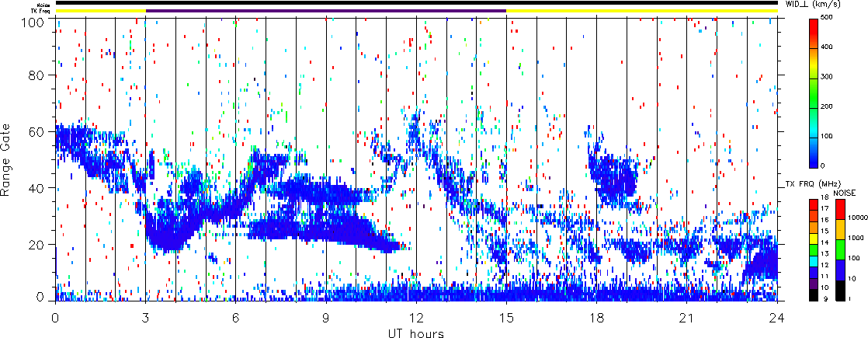The image size is (868, 338).
Task: Click the x-axis tick label 15
Action: click(x=506, y=318)
